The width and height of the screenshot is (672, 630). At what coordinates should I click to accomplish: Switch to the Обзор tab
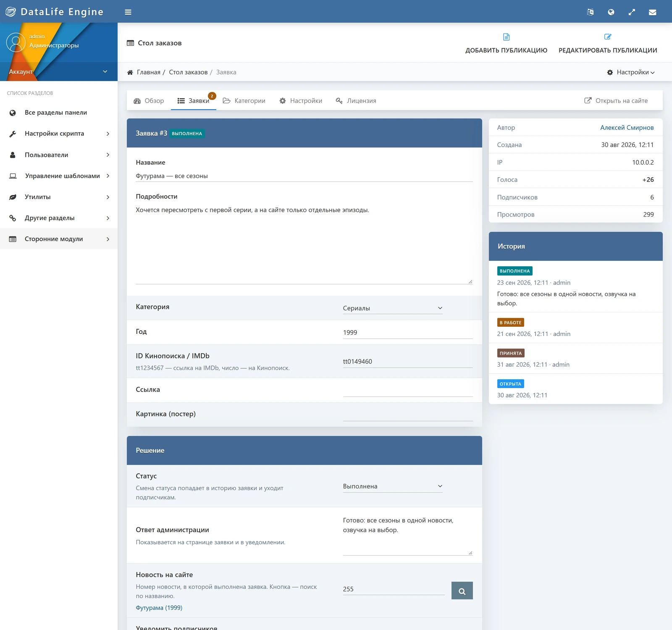pos(149,101)
